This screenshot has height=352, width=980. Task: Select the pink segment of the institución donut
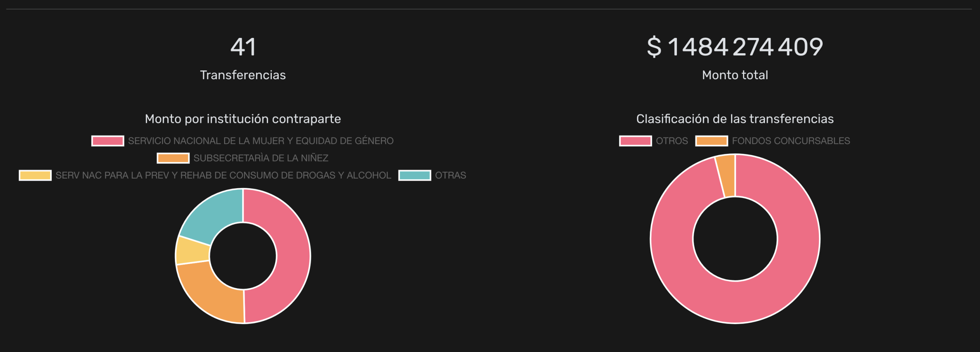tap(293, 256)
